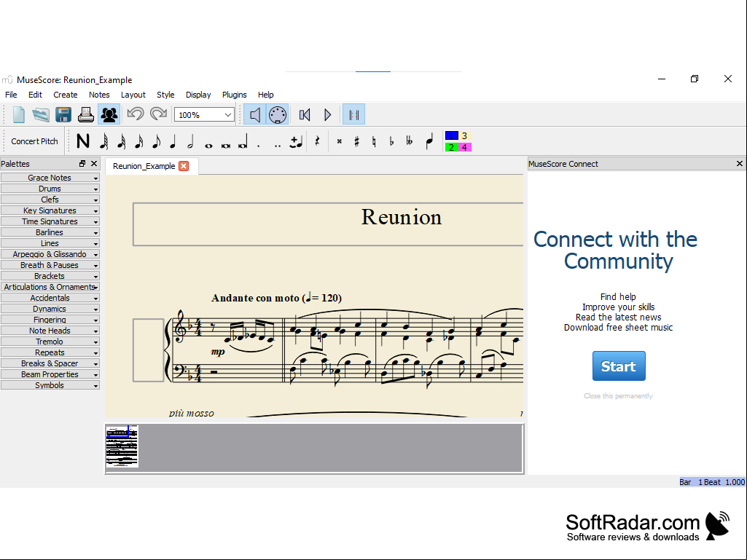747x560 pixels.
Task: Click the navigator page thumbnail
Action: [122, 446]
